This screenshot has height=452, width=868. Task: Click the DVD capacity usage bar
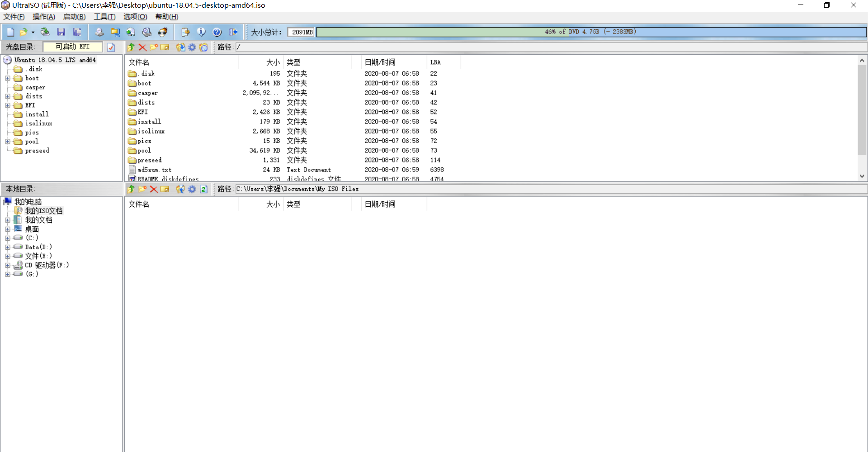(591, 32)
